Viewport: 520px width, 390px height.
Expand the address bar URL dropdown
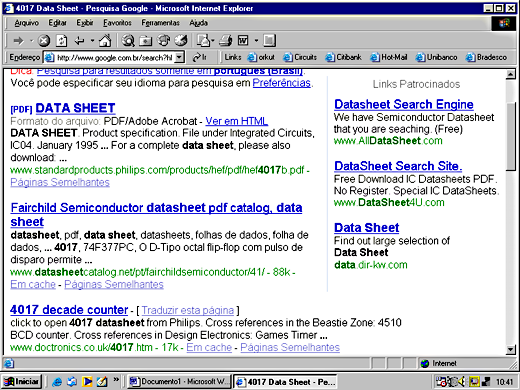[179, 57]
